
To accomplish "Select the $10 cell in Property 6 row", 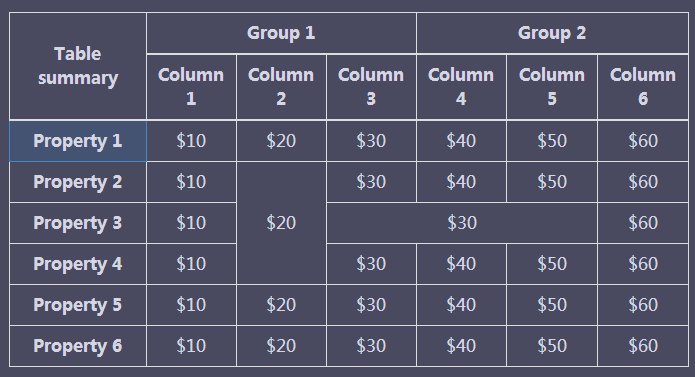I will [x=191, y=346].
